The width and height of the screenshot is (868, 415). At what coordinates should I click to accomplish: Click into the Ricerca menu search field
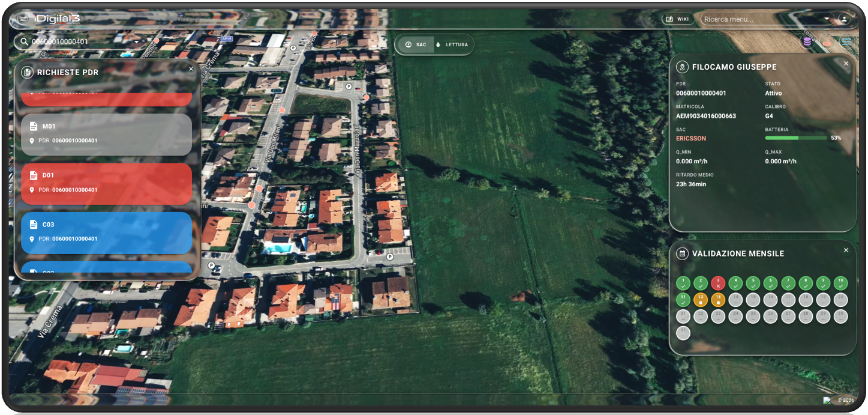point(759,19)
